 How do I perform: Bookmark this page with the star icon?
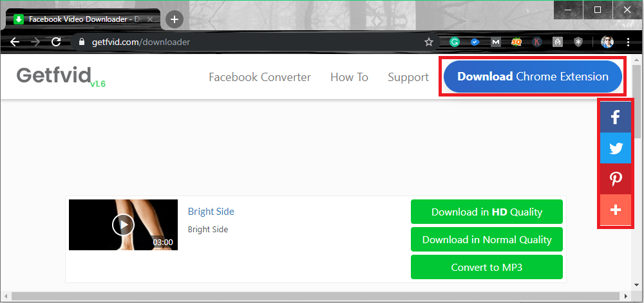click(x=429, y=42)
